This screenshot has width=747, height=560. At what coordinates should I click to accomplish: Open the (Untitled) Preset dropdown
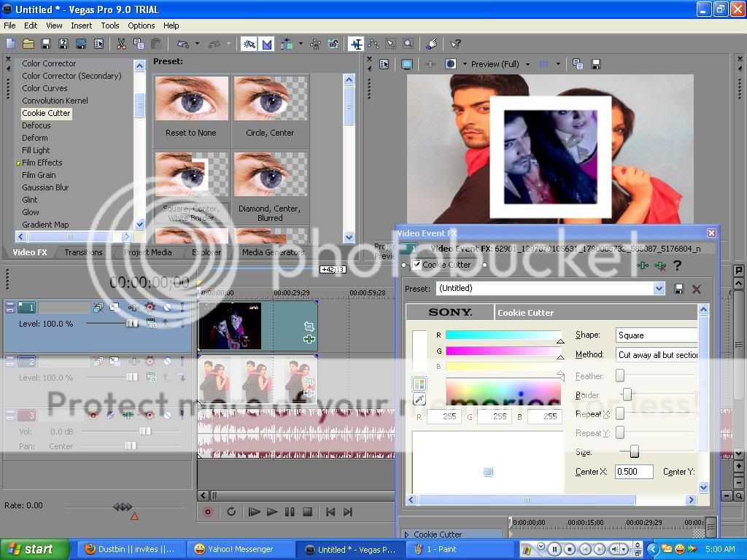(659, 289)
